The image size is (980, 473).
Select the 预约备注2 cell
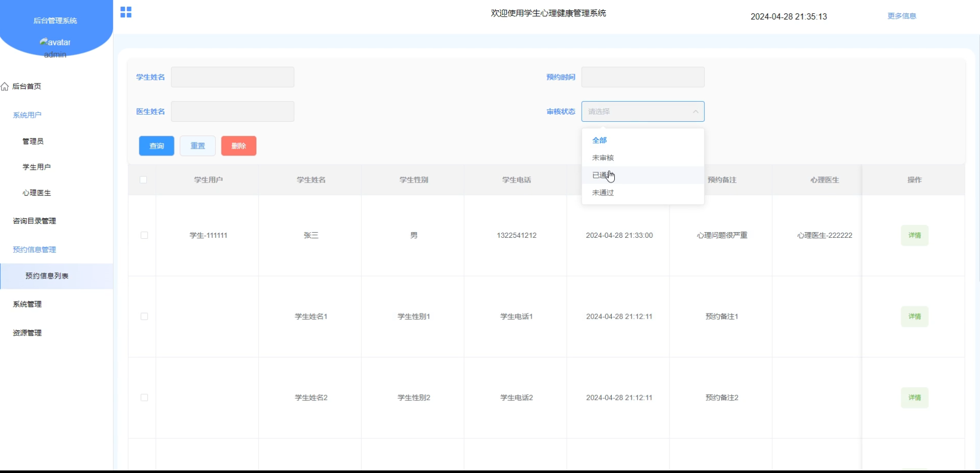[722, 398]
